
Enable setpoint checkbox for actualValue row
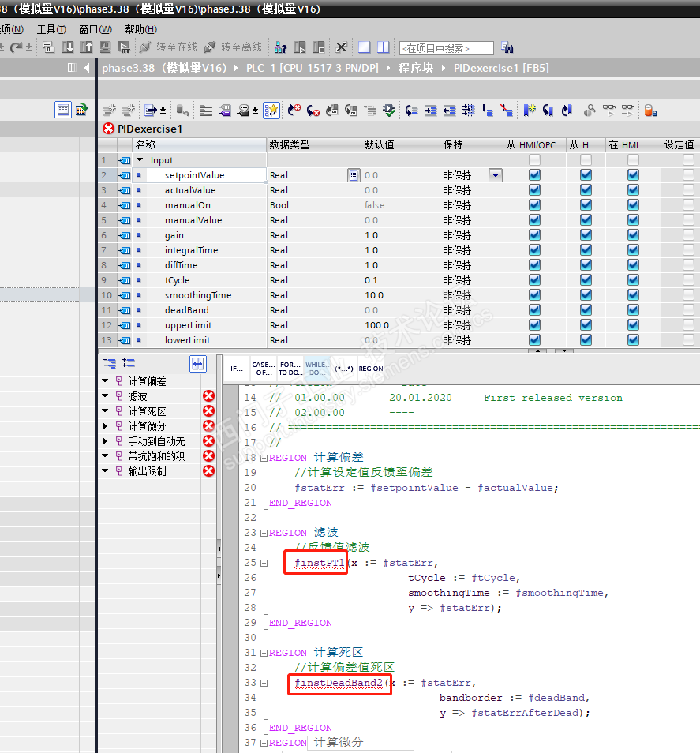(688, 190)
